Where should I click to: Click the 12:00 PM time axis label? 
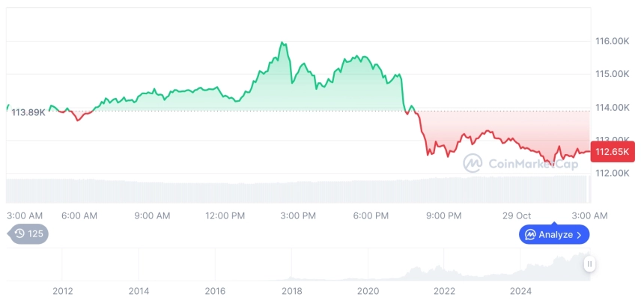225,215
